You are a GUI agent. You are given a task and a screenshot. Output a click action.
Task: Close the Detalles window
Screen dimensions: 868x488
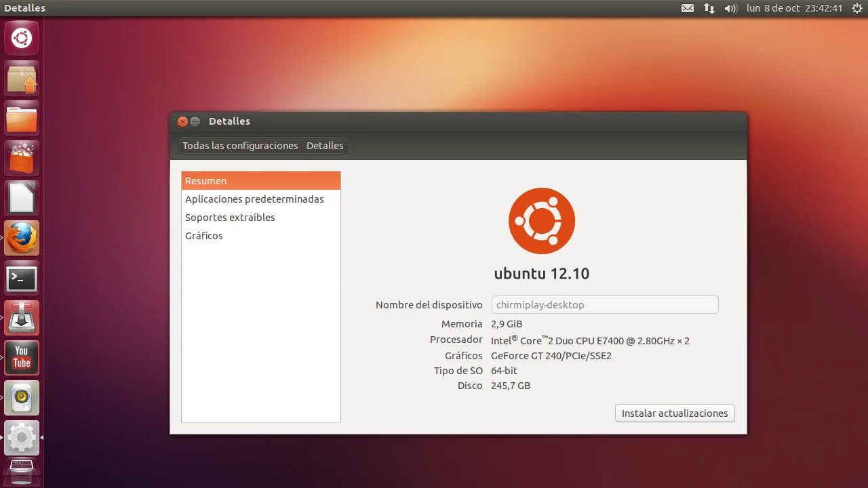pos(182,121)
